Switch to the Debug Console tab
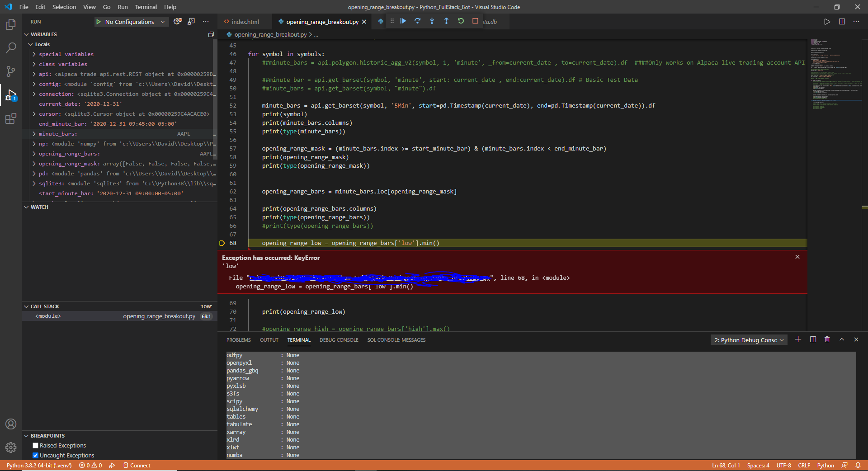 [x=339, y=340]
